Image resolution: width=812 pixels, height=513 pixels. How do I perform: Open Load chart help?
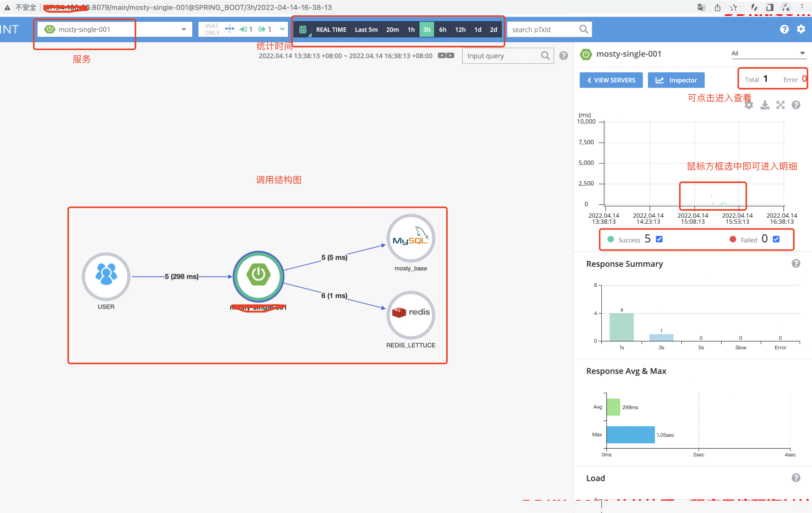point(796,478)
